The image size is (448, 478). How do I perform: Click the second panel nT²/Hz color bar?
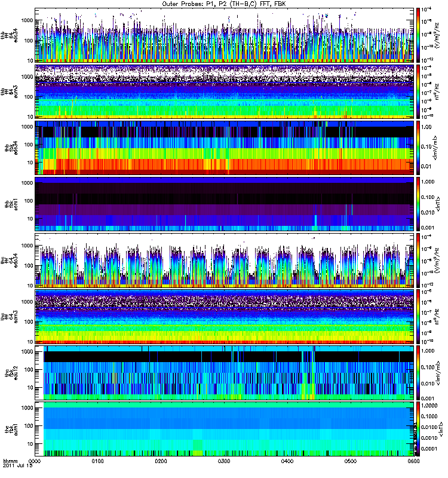point(418,91)
